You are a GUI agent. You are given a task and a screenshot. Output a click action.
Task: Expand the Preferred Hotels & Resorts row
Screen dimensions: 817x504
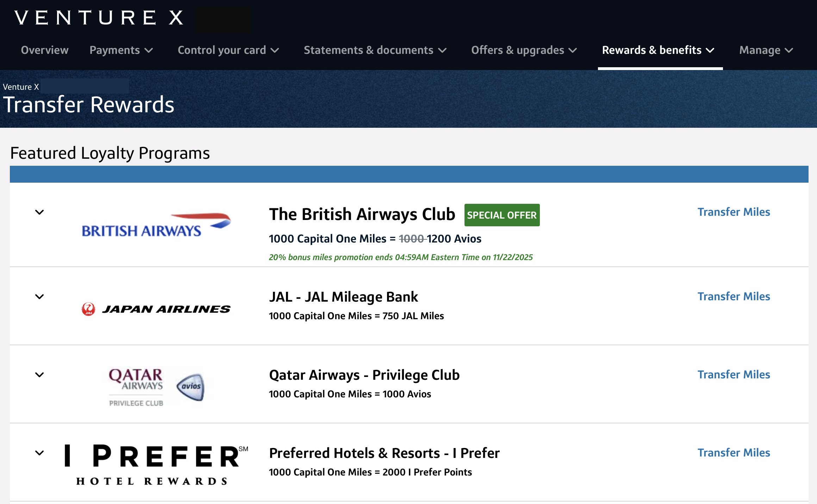pos(39,453)
